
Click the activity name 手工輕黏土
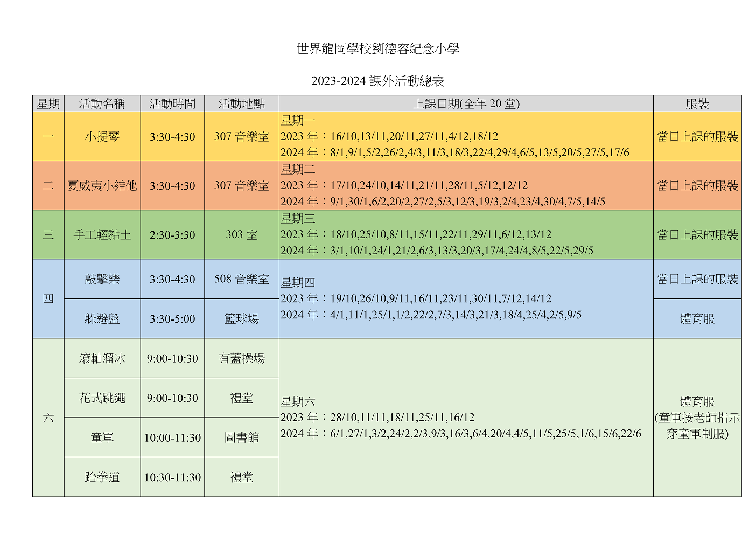tap(102, 234)
